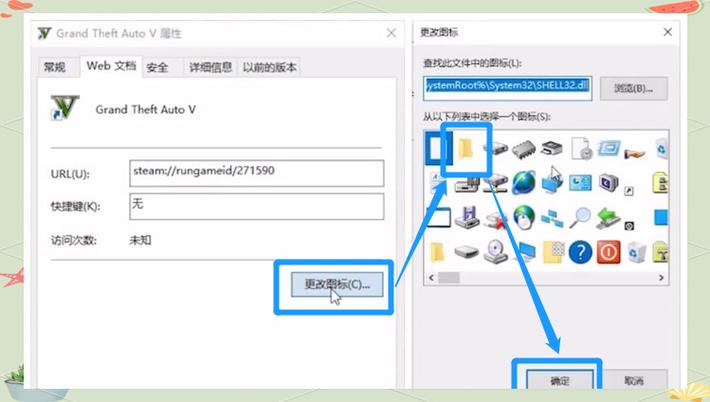Screen dimensions: 710x402
Task: Select the empty window frame icon
Action: click(438, 217)
